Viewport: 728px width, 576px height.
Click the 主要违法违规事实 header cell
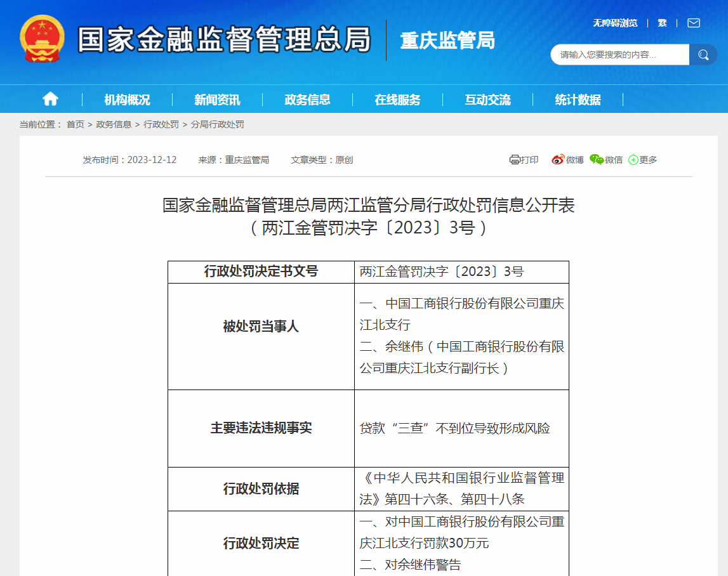(261, 428)
